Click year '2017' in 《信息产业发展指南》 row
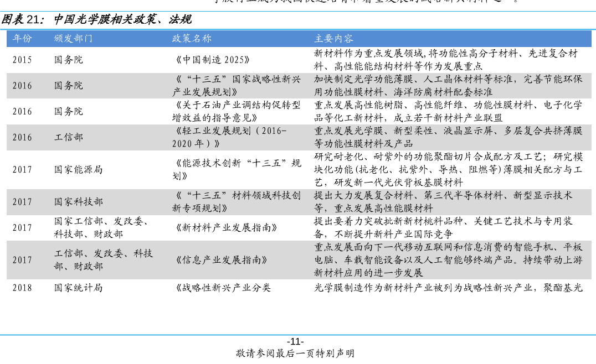This screenshot has height=364, width=596. pos(22,260)
